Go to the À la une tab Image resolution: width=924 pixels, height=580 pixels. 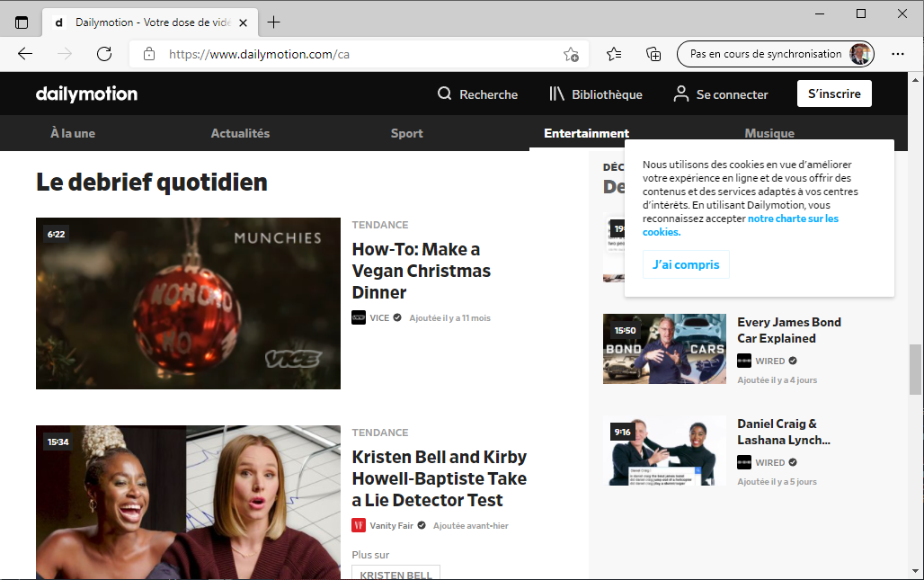click(73, 133)
